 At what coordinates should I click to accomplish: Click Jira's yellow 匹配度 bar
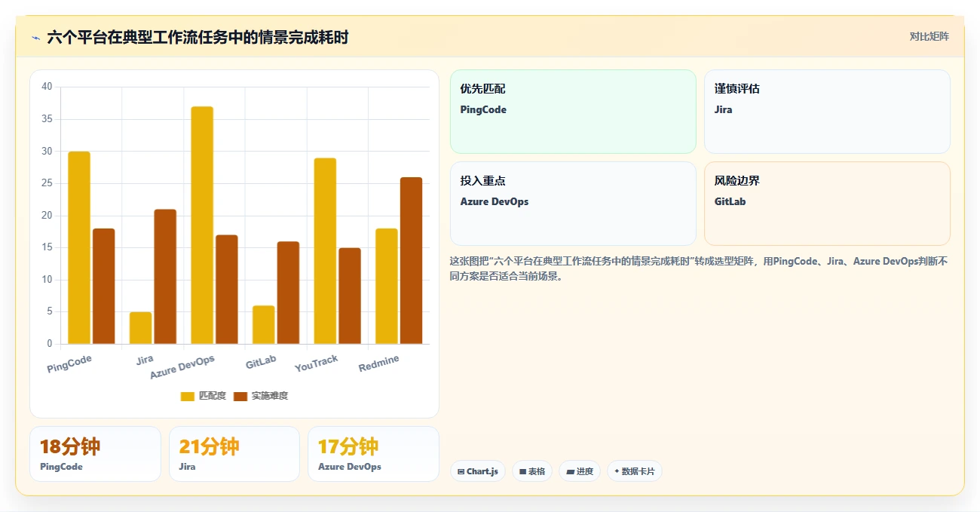tap(140, 328)
